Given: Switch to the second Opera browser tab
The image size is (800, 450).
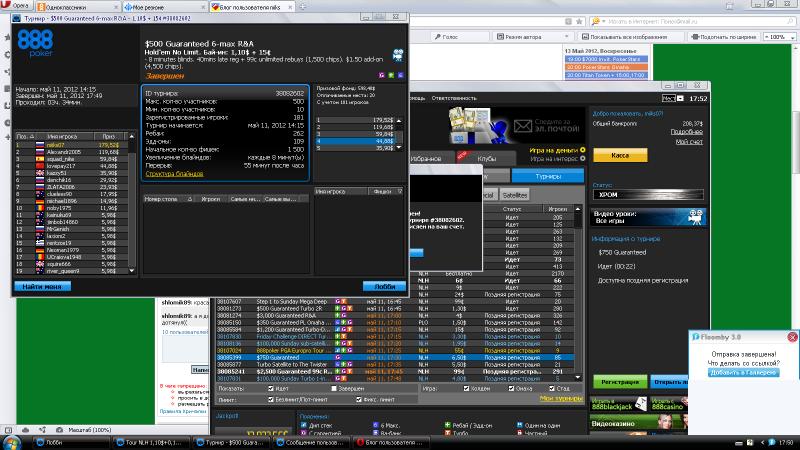Looking at the screenshot, I should (x=164, y=7).
